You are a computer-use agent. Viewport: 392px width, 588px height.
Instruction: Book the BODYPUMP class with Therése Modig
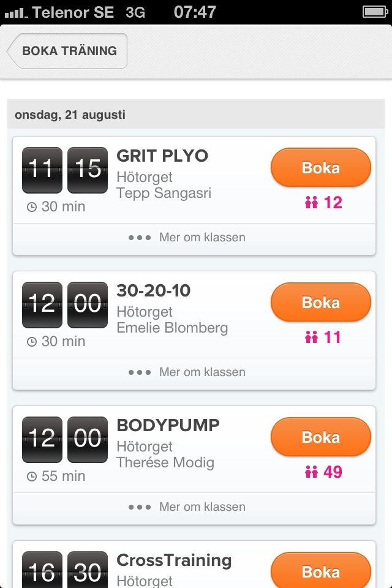pyautogui.click(x=321, y=437)
